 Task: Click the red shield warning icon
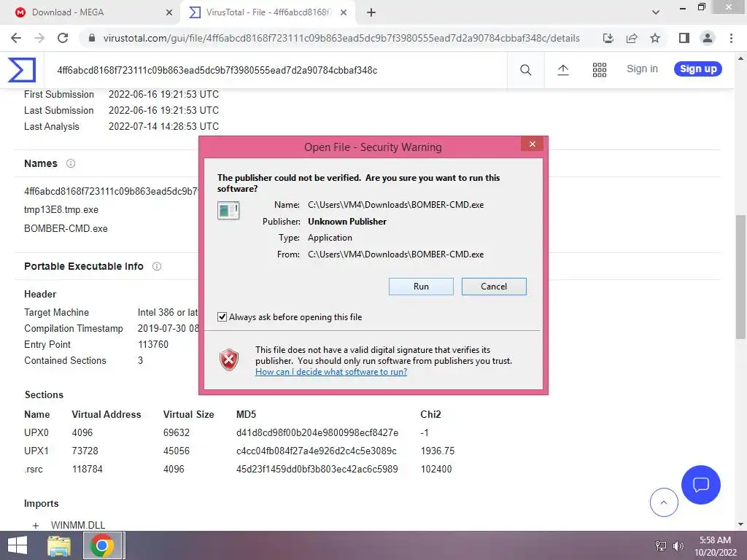pos(228,360)
